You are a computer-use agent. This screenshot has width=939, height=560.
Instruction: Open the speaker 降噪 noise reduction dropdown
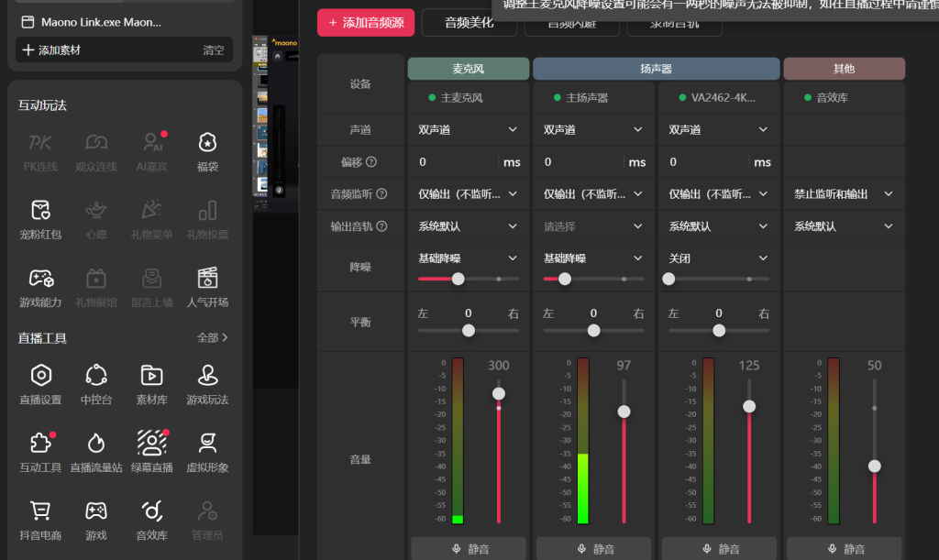click(x=593, y=258)
